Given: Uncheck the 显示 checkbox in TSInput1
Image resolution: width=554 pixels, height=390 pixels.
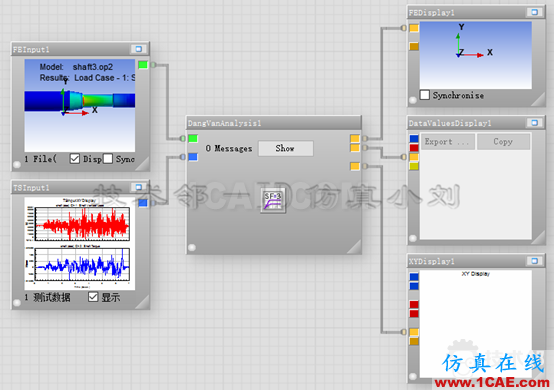Looking at the screenshot, I should tap(93, 297).
